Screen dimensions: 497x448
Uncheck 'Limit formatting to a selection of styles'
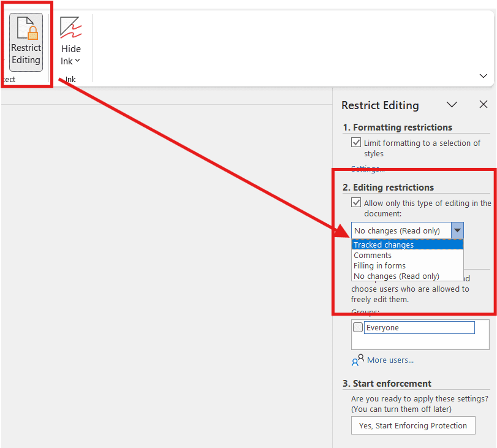click(x=356, y=142)
